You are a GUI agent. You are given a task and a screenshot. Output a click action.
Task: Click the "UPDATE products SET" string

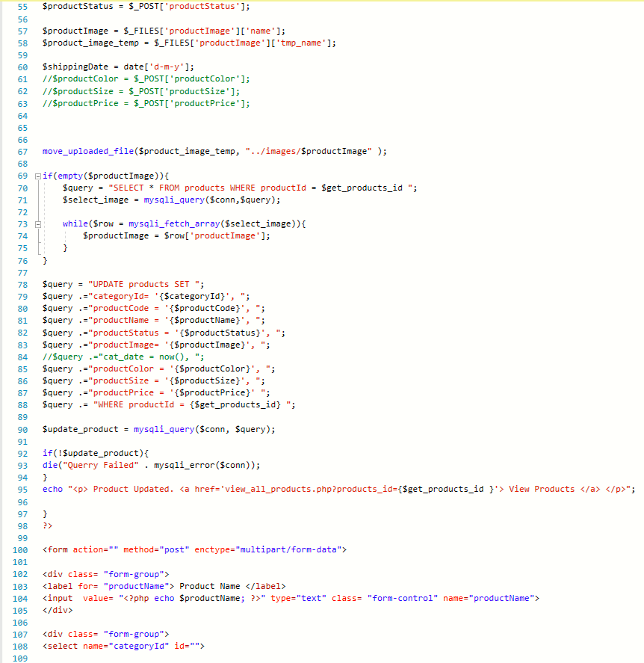146,285
